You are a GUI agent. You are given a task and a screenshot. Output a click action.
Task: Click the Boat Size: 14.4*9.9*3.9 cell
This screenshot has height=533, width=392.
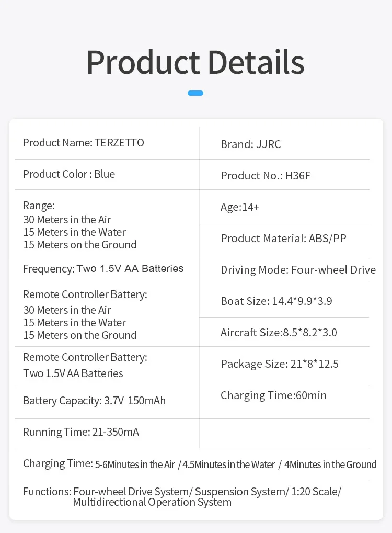tap(276, 301)
